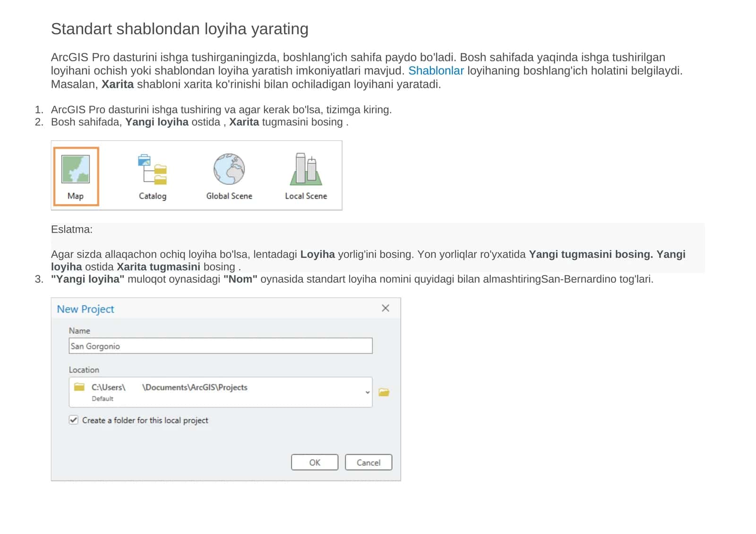Click the 'Name' field label
Viewport: 756px width, 534px height.
click(79, 331)
